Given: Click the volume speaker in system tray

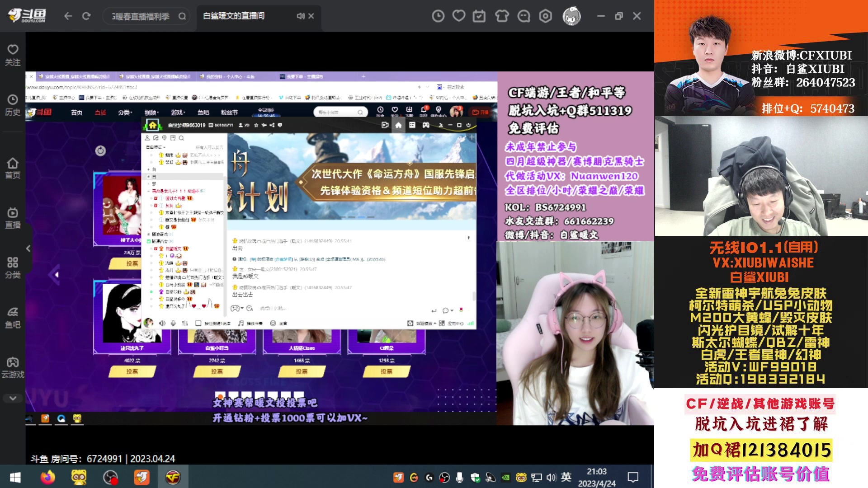Looking at the screenshot, I should [x=551, y=477].
